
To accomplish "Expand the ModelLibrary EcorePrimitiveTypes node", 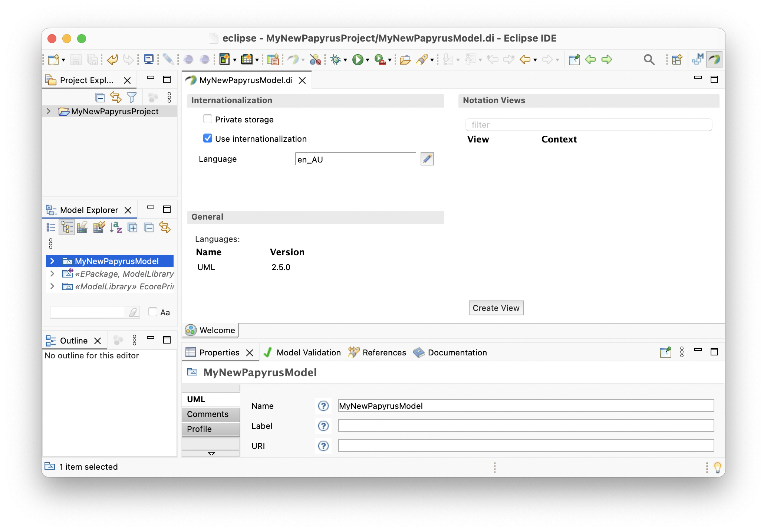I will click(52, 286).
